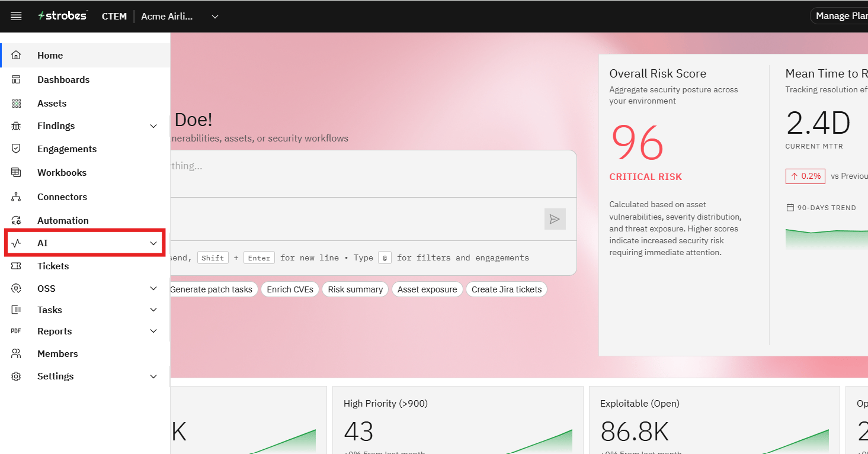Choose the Risk summary suggestion
868x454 pixels.
(355, 289)
